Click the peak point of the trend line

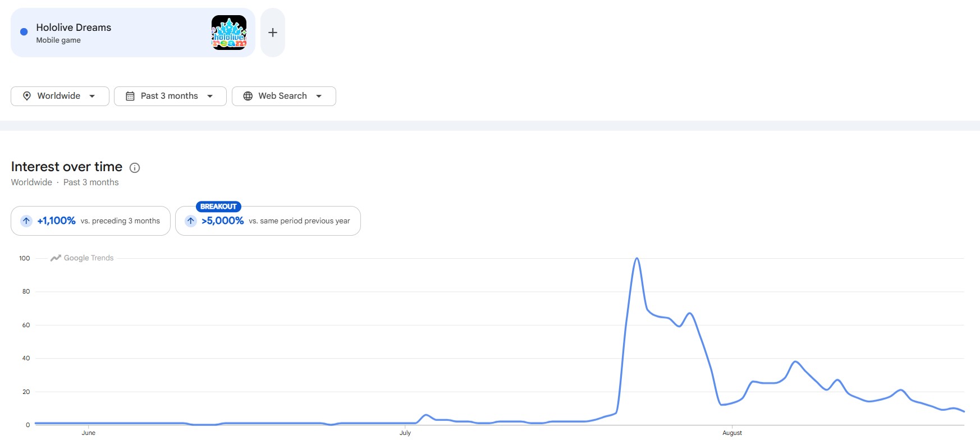(636, 259)
